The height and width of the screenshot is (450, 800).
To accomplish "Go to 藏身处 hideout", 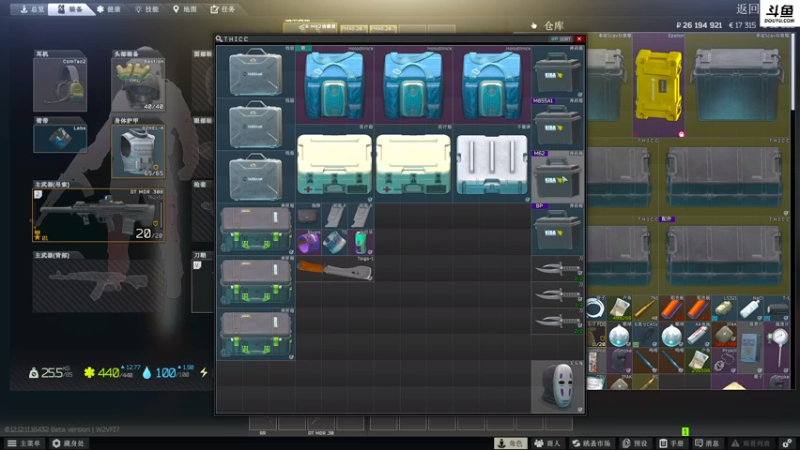I will (x=68, y=443).
